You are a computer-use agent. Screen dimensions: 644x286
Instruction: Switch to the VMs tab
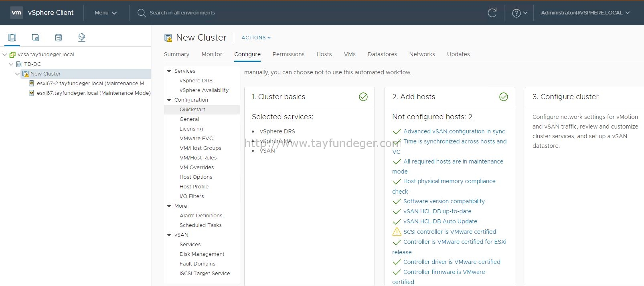point(350,54)
